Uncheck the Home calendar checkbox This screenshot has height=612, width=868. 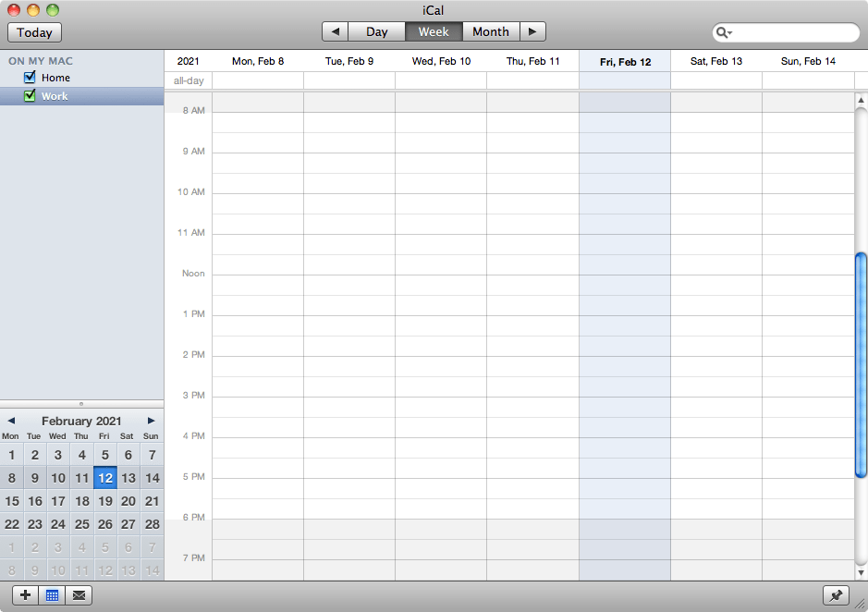(30, 77)
